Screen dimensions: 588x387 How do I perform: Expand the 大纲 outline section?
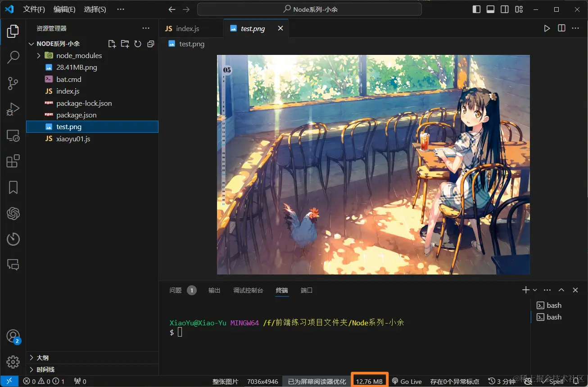pyautogui.click(x=92, y=358)
